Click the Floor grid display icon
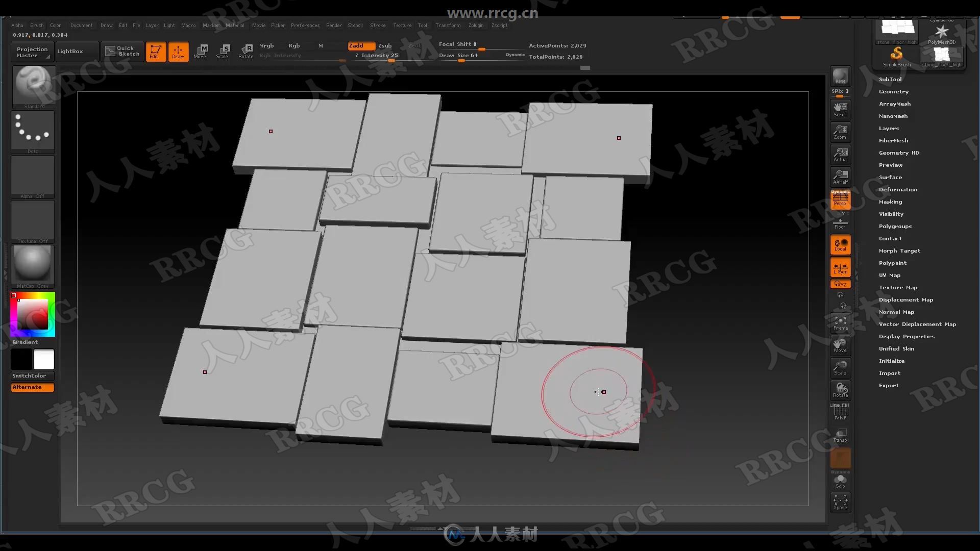The image size is (980, 551). pyautogui.click(x=840, y=222)
